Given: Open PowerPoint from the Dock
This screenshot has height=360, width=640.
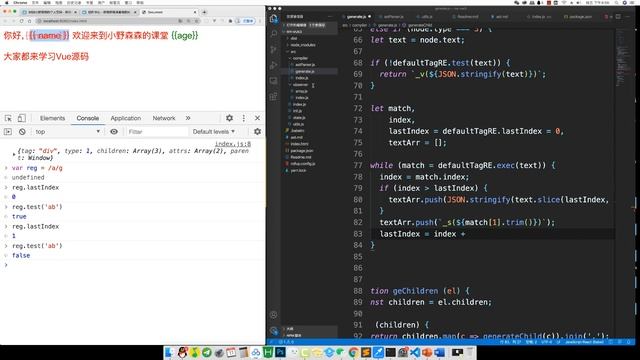Looking at the screenshot, I should 427,352.
